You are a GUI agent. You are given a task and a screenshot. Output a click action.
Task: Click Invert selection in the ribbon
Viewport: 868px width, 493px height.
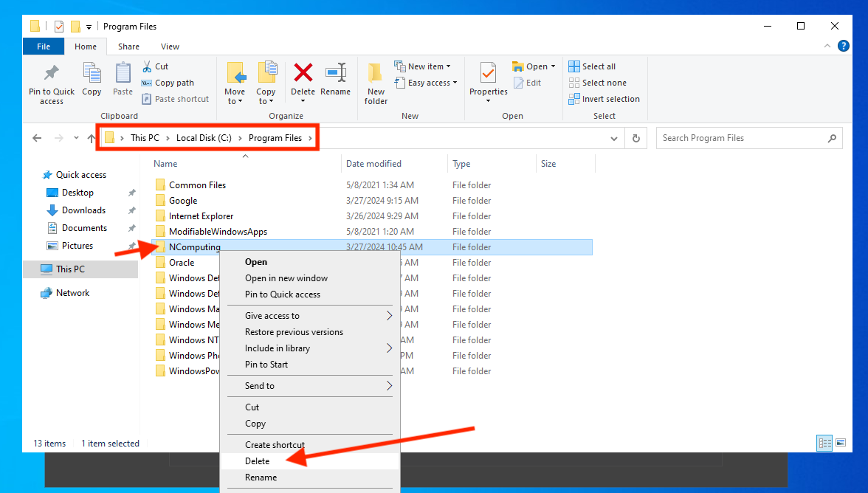click(x=604, y=99)
